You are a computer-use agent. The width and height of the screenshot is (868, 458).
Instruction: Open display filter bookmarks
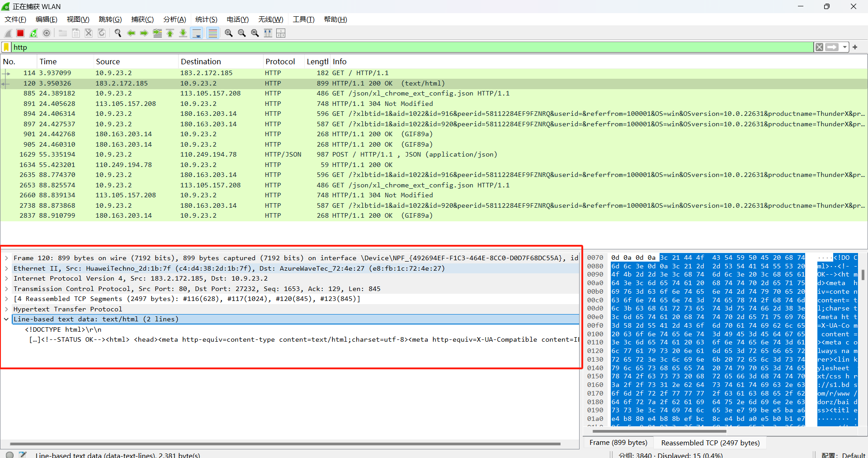click(6, 47)
